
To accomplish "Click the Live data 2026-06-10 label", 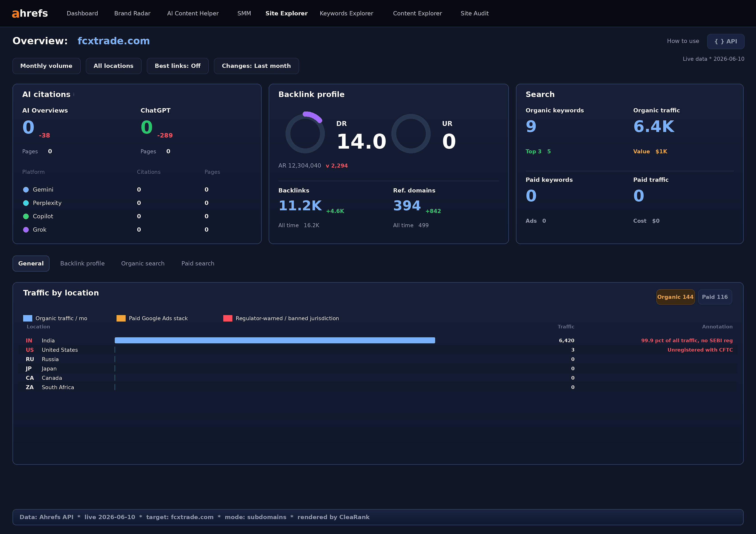I will (x=713, y=59).
